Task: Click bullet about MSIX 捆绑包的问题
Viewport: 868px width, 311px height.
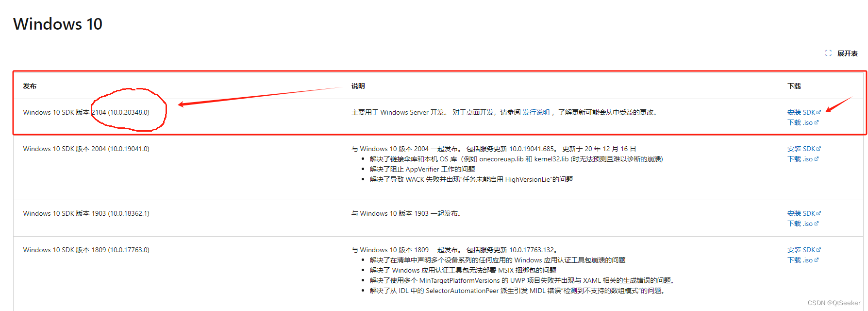Action: (x=463, y=270)
